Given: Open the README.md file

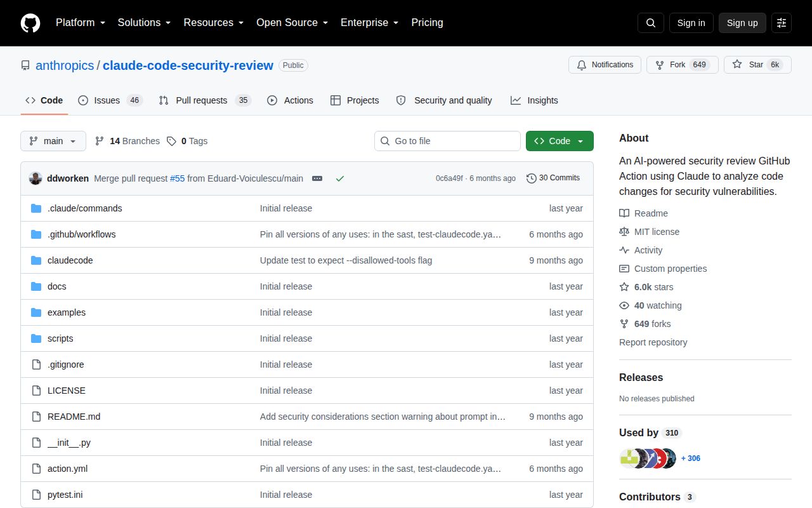Looking at the screenshot, I should (74, 417).
